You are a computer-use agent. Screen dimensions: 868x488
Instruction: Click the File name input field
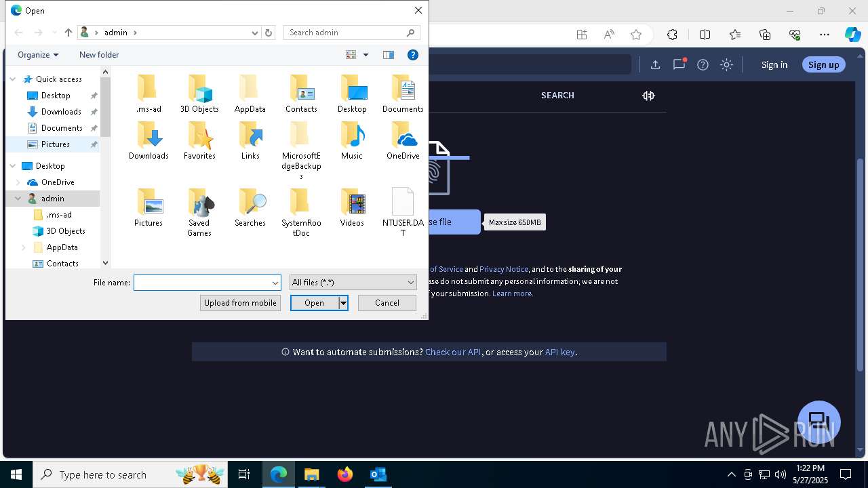[203, 283]
